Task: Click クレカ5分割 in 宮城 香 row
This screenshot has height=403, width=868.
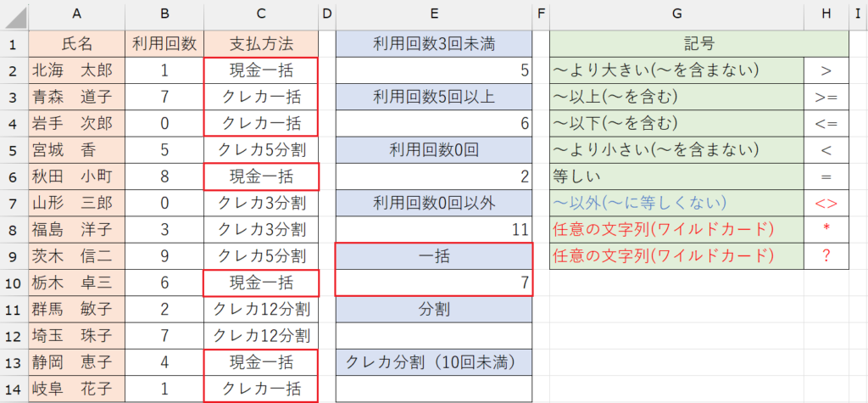Action: (261, 149)
